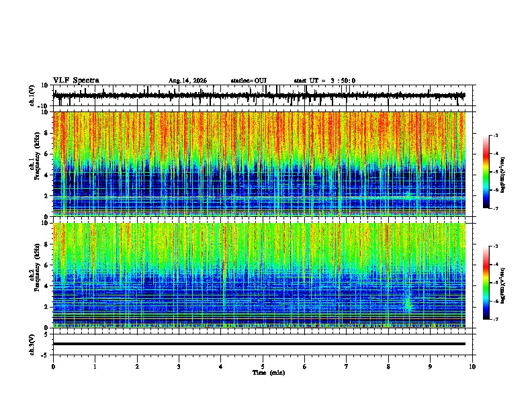Click the "6" kHz tick on ch.2 frequency axis

pos(47,265)
